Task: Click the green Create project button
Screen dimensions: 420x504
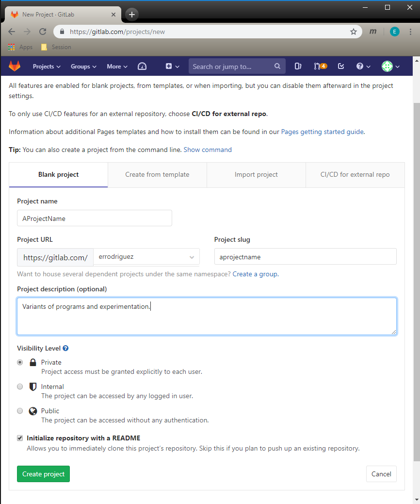Action: coord(43,474)
